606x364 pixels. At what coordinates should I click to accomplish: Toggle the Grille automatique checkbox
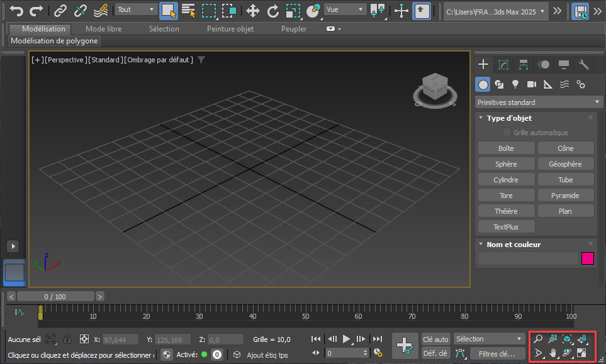[507, 133]
